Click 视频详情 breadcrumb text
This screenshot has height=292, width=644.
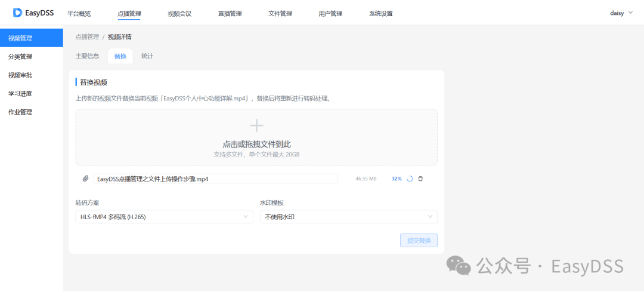point(119,37)
